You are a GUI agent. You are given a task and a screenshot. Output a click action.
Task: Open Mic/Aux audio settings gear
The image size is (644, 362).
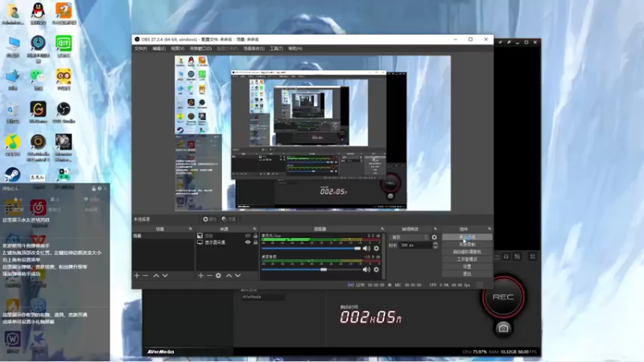tap(376, 249)
